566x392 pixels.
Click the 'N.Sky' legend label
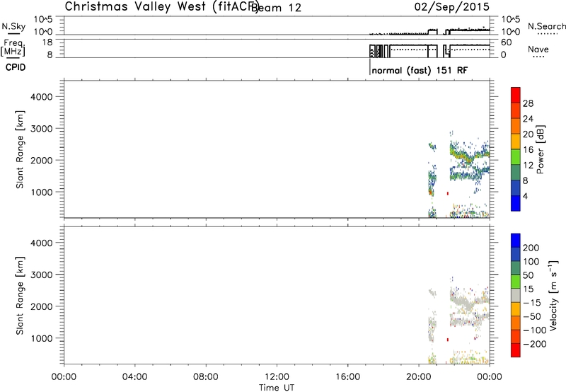(13, 26)
